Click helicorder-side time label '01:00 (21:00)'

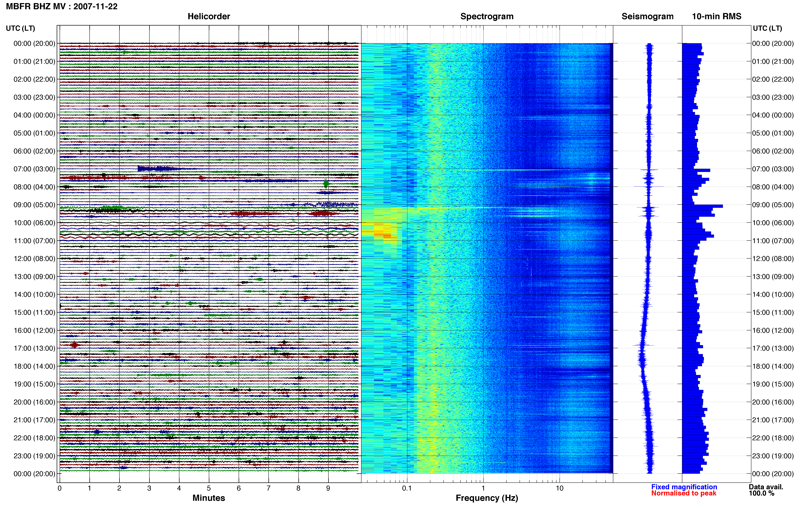click(x=34, y=62)
